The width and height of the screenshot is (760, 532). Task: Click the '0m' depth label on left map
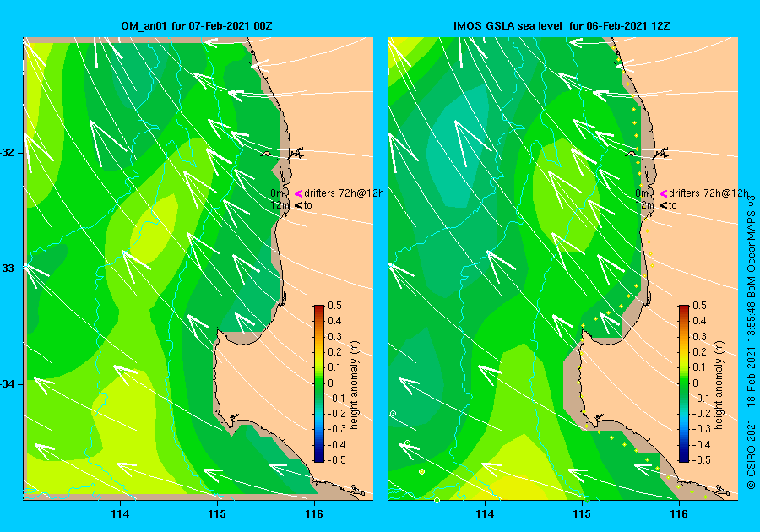(x=277, y=193)
